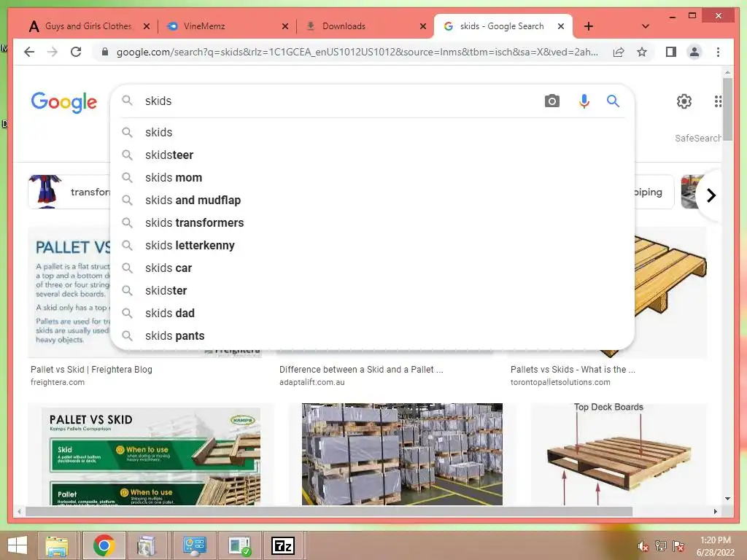747x560 pixels.
Task: Click the muted volume tray icon
Action: [643, 546]
